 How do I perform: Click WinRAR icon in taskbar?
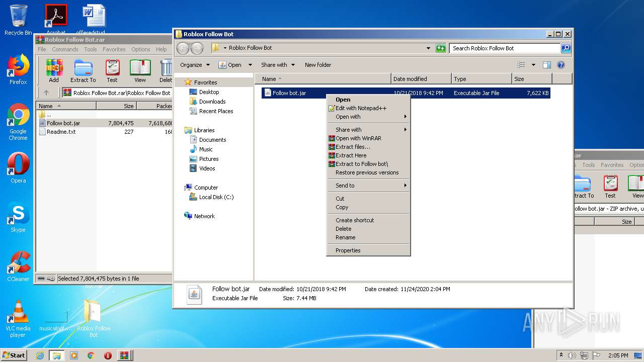[x=124, y=355]
